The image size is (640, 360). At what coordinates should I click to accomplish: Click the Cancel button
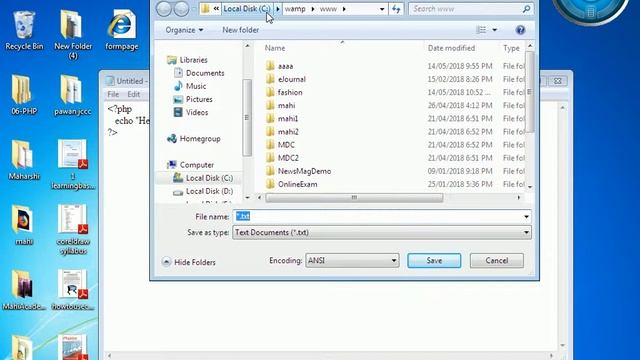497,260
